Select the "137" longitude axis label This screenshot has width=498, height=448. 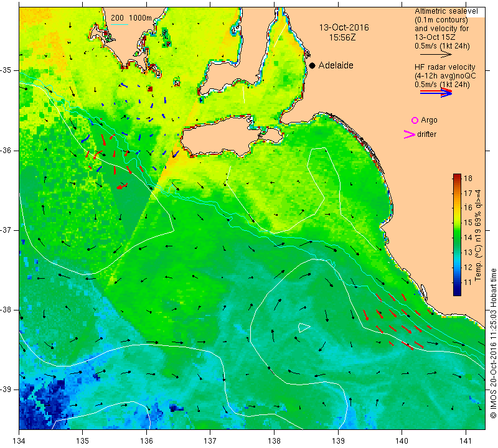tap(210, 441)
